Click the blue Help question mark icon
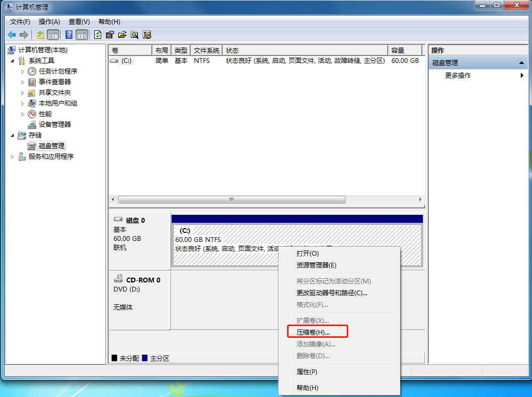 click(x=69, y=35)
